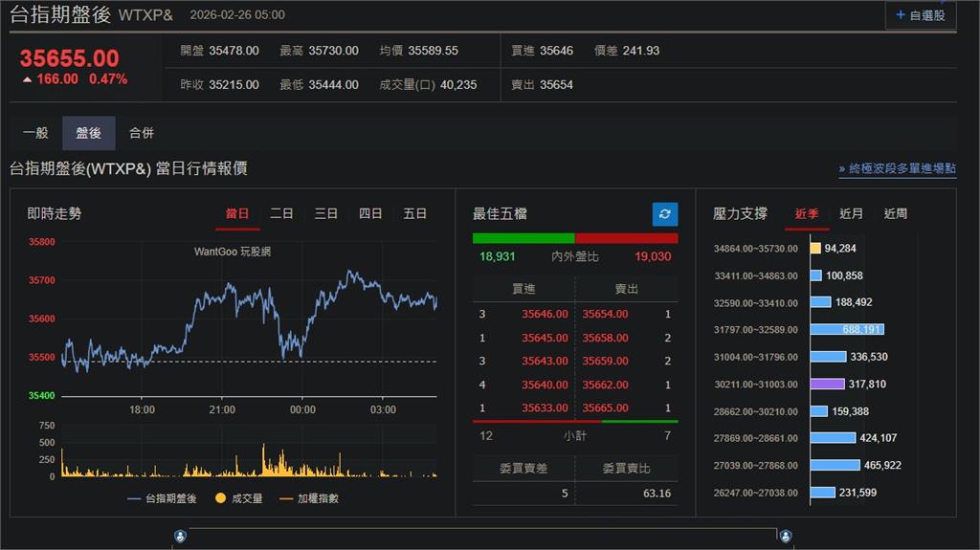Switch pressure support to 近月

851,214
